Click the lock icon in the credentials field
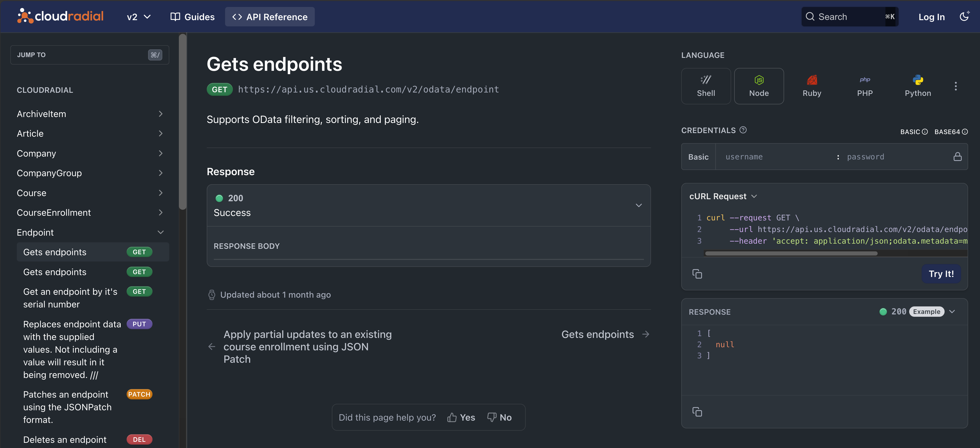The image size is (980, 448). point(958,157)
